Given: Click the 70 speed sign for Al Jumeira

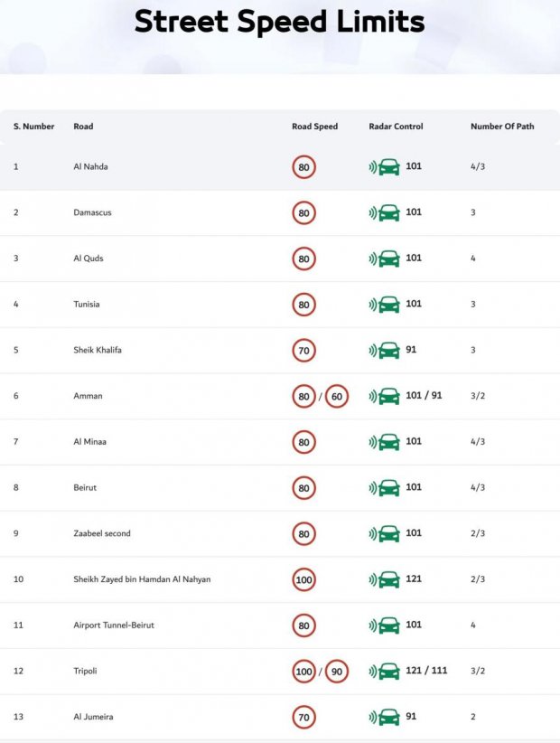Looking at the screenshot, I should [303, 718].
